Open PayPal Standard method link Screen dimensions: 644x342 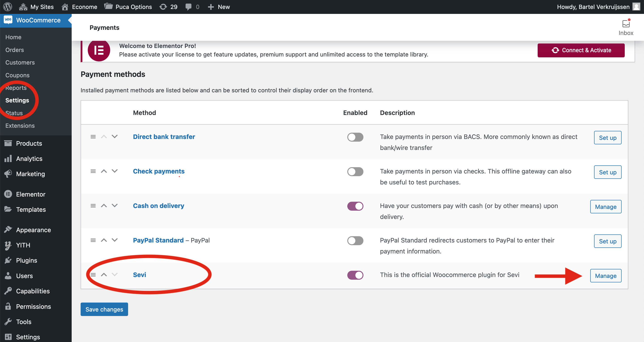point(158,240)
